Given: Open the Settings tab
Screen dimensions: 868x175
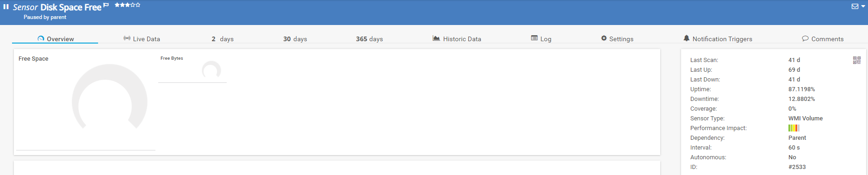Looking at the screenshot, I should pos(617,39).
